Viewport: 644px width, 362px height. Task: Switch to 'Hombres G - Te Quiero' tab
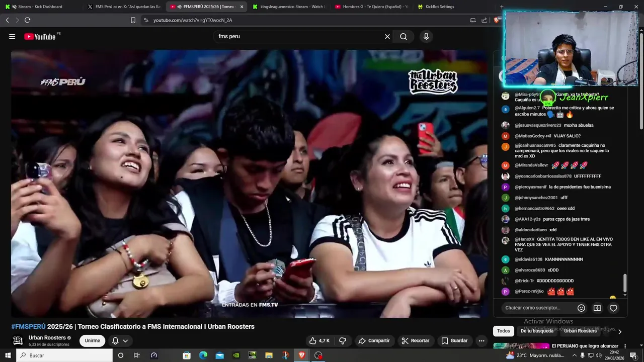371,7
